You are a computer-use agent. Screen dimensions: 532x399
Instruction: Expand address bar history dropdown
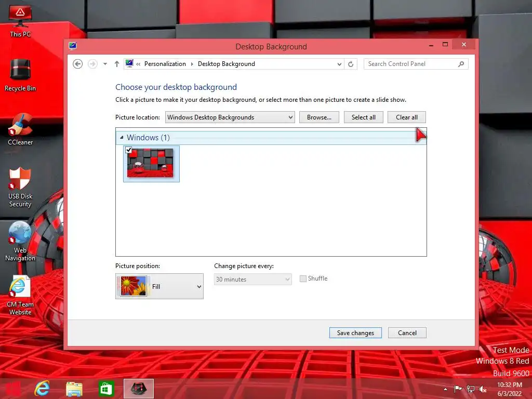[x=339, y=64]
